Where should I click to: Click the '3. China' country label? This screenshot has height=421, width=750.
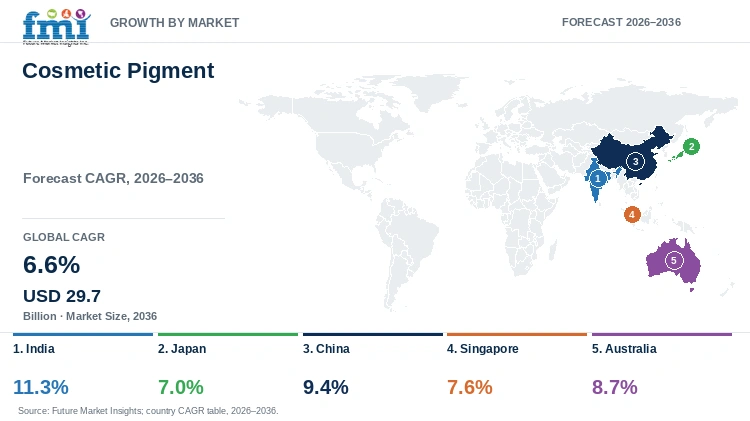point(326,349)
